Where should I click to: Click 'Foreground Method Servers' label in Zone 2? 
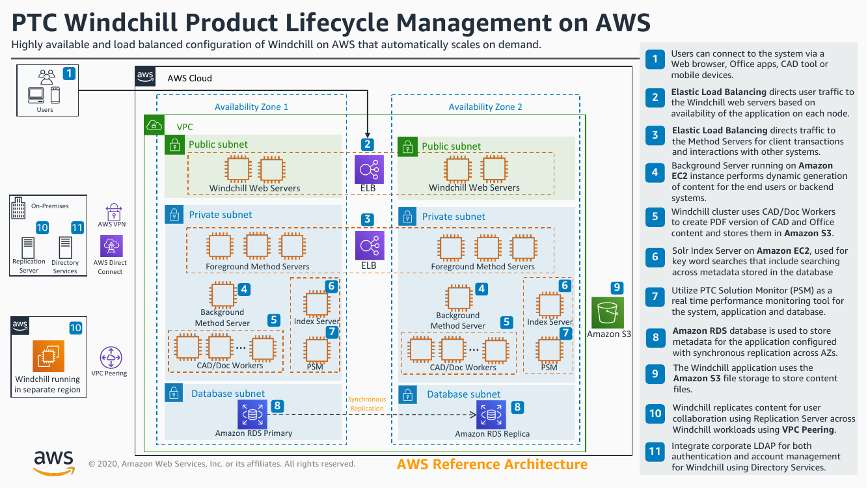click(x=483, y=266)
